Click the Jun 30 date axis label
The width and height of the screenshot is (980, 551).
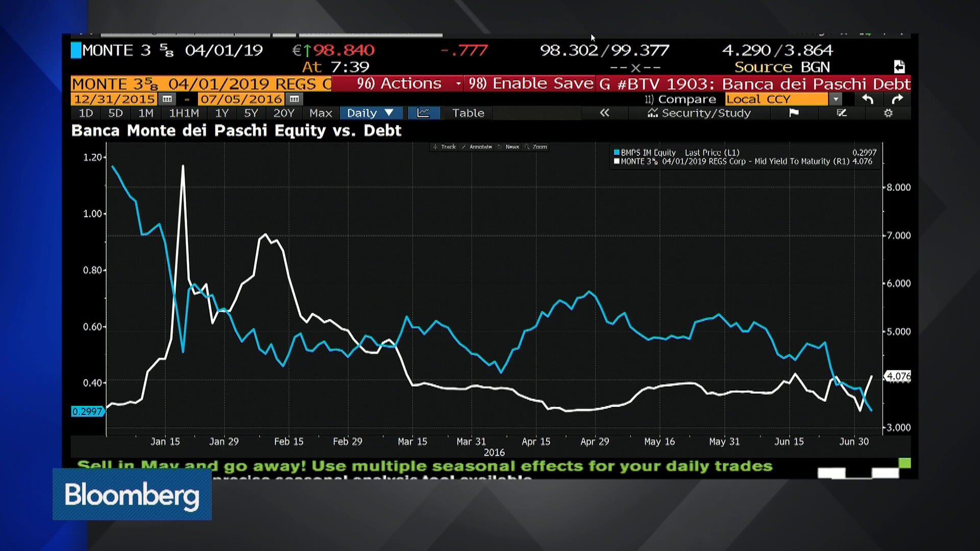click(854, 442)
